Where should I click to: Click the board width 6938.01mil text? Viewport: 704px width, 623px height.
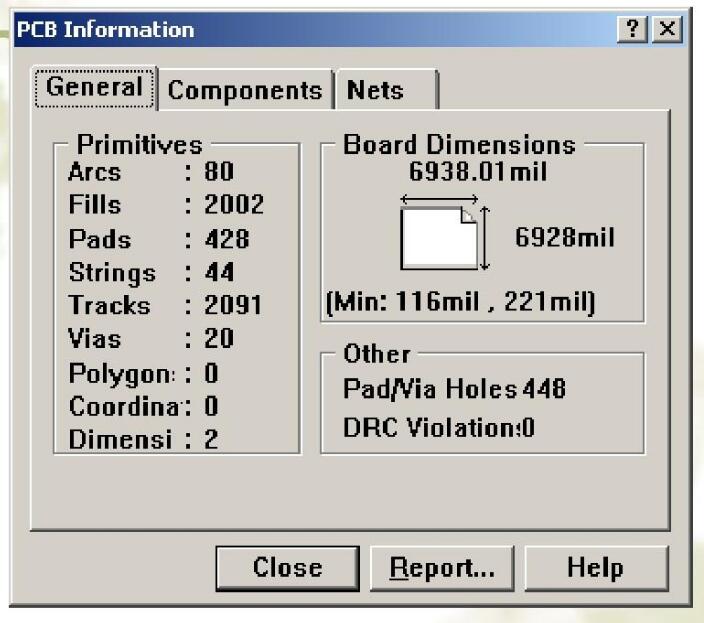point(479,170)
